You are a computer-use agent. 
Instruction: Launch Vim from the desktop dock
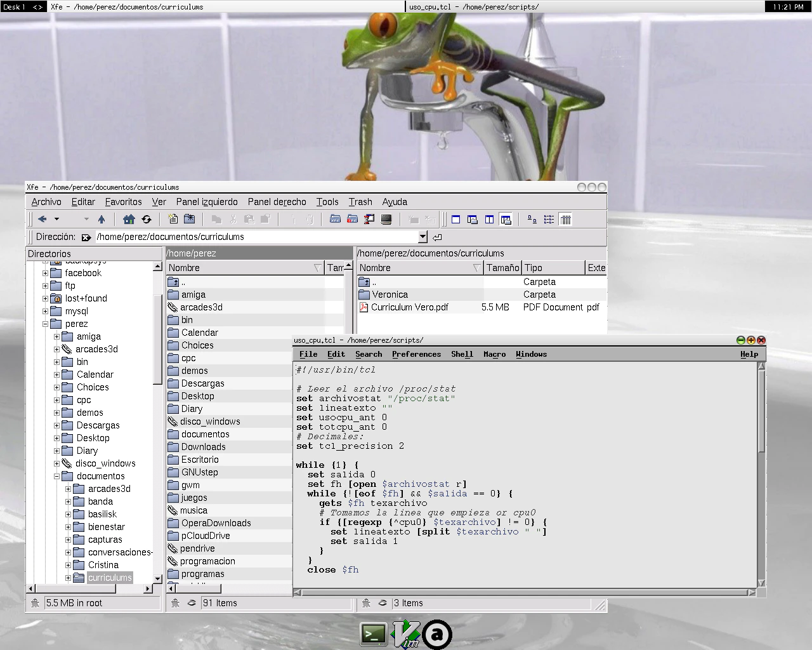406,634
